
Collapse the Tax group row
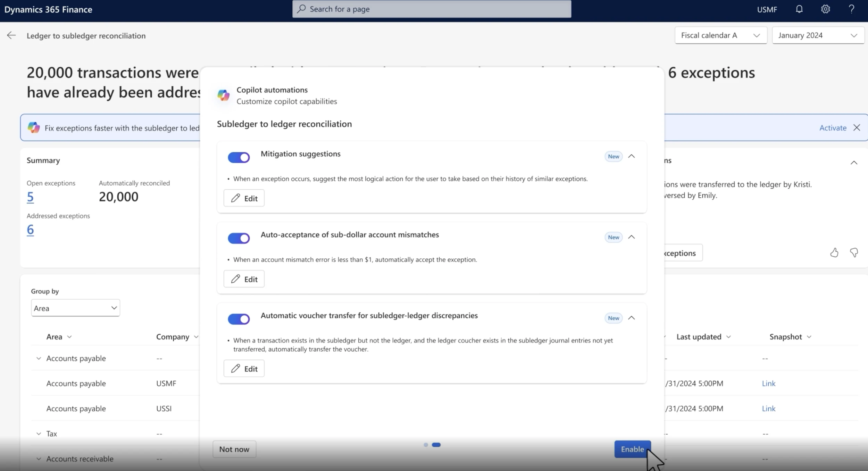pos(39,434)
